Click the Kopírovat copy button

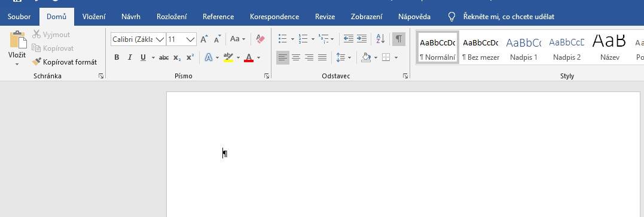(x=53, y=48)
